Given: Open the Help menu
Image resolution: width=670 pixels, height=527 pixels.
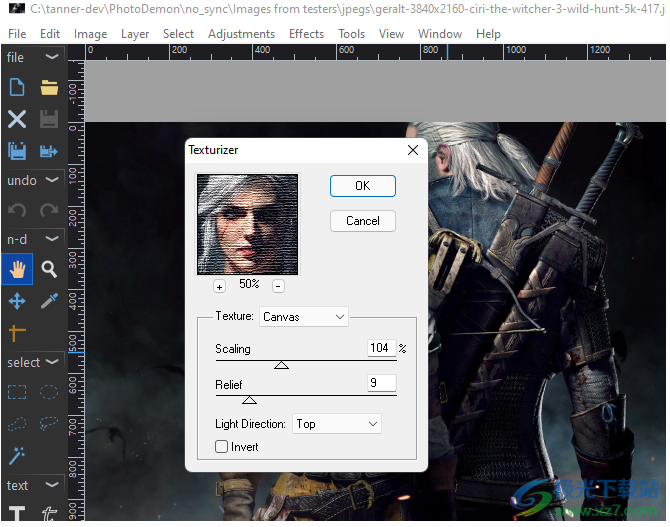Looking at the screenshot, I should point(488,34).
